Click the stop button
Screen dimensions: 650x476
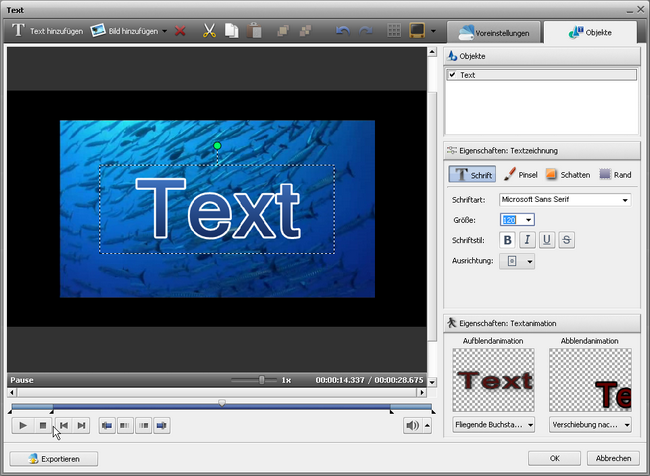click(x=43, y=425)
